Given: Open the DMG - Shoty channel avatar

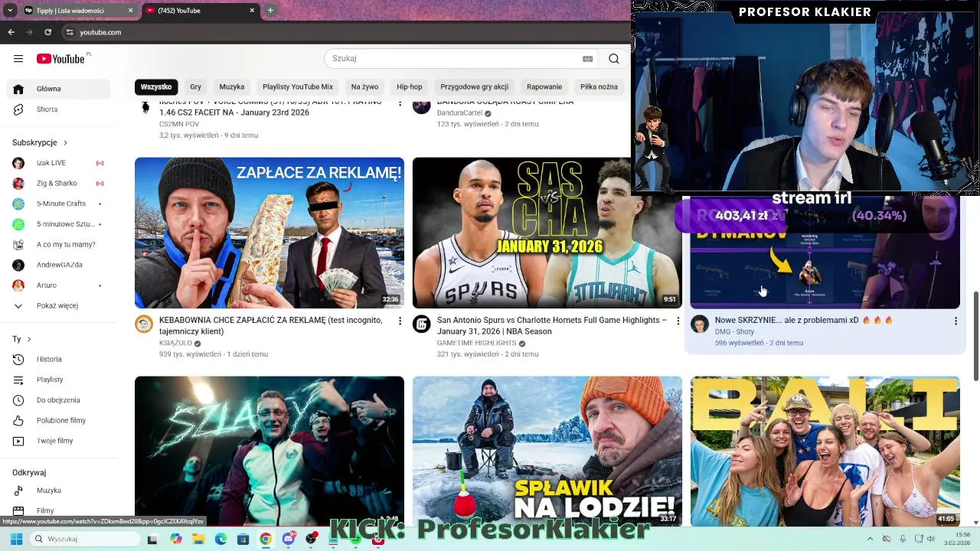Looking at the screenshot, I should click(x=700, y=324).
